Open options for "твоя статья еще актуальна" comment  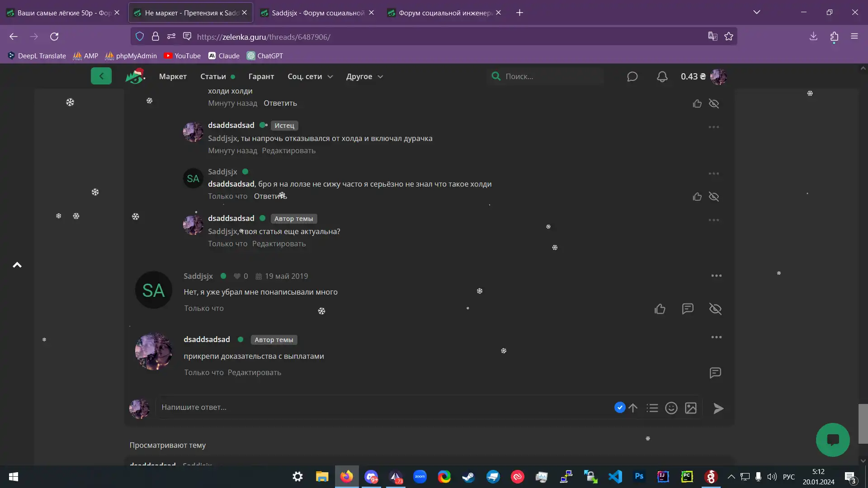click(714, 220)
